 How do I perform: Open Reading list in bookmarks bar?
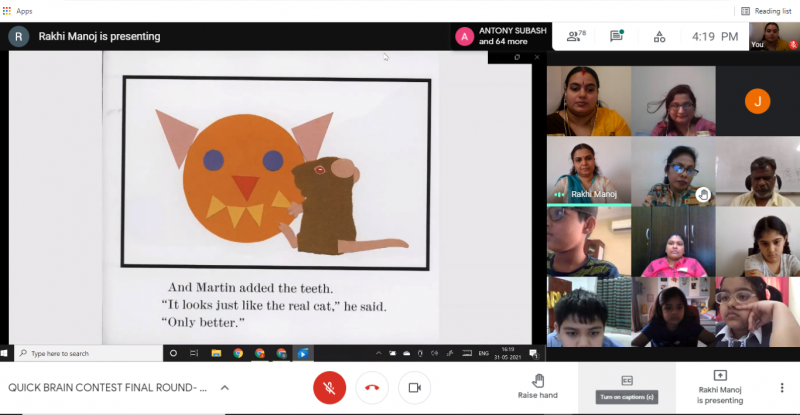(765, 11)
